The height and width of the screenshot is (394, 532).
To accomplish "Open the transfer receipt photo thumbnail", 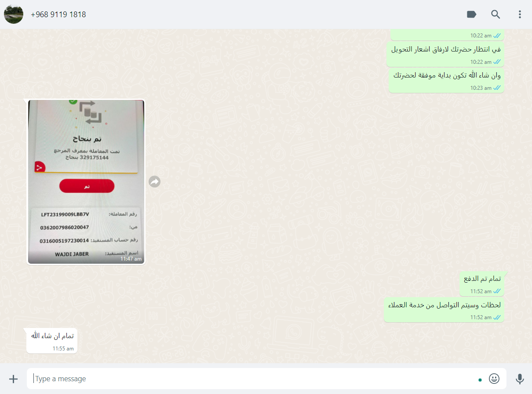I will (x=86, y=182).
